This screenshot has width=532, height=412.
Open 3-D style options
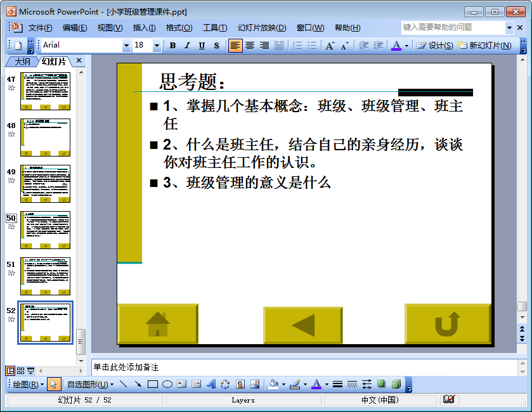point(396,384)
